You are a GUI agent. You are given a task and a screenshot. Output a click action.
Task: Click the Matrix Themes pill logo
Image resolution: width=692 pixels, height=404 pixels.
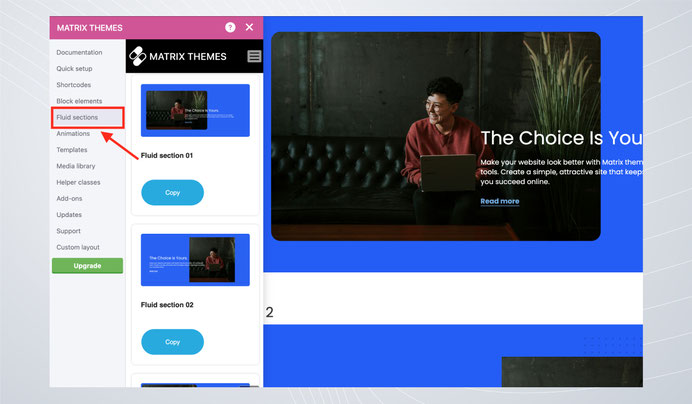coord(137,57)
